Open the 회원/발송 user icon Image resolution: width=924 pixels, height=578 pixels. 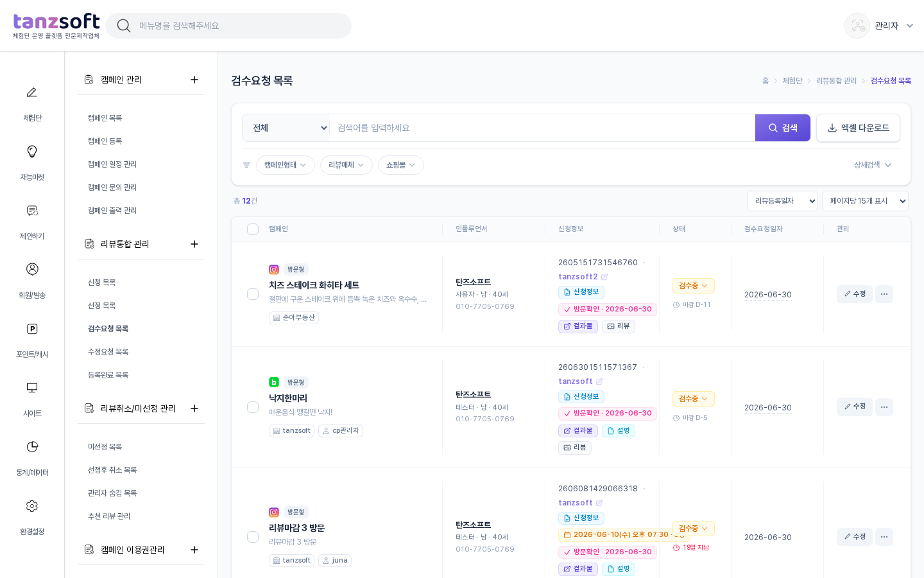(31, 269)
